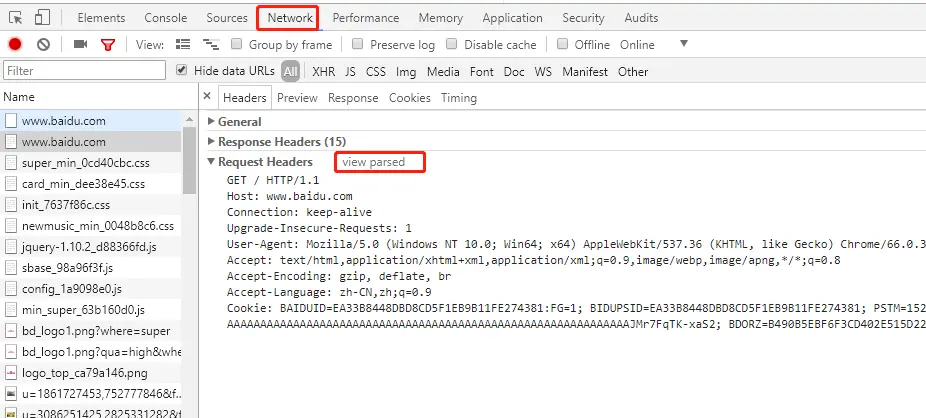Focus the Filter text field
The image size is (926, 418).
tap(84, 70)
